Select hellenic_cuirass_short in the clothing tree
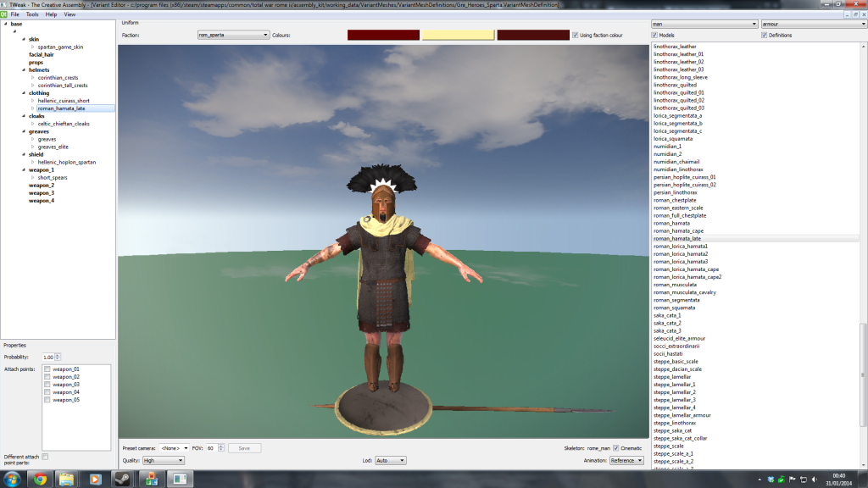The width and height of the screenshot is (868, 488). (64, 101)
